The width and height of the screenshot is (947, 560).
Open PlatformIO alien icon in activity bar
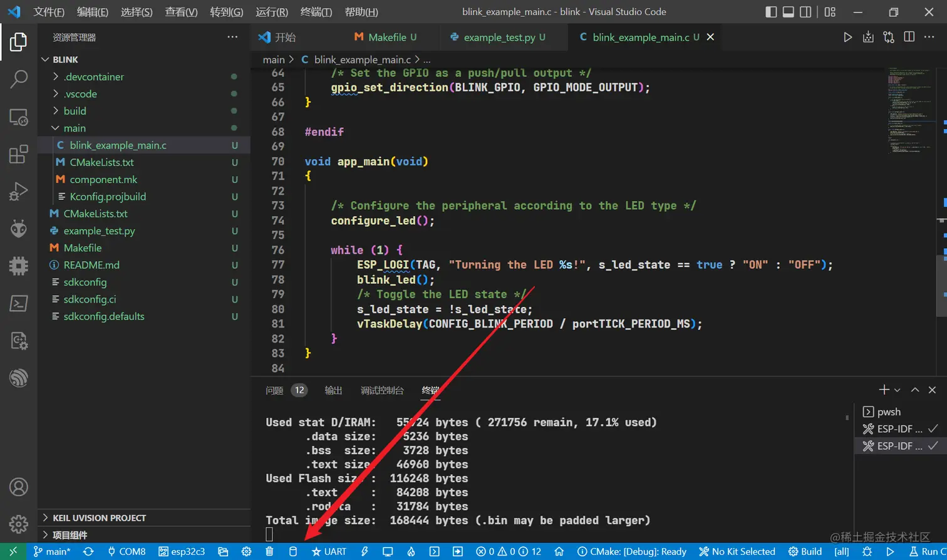pyautogui.click(x=19, y=229)
